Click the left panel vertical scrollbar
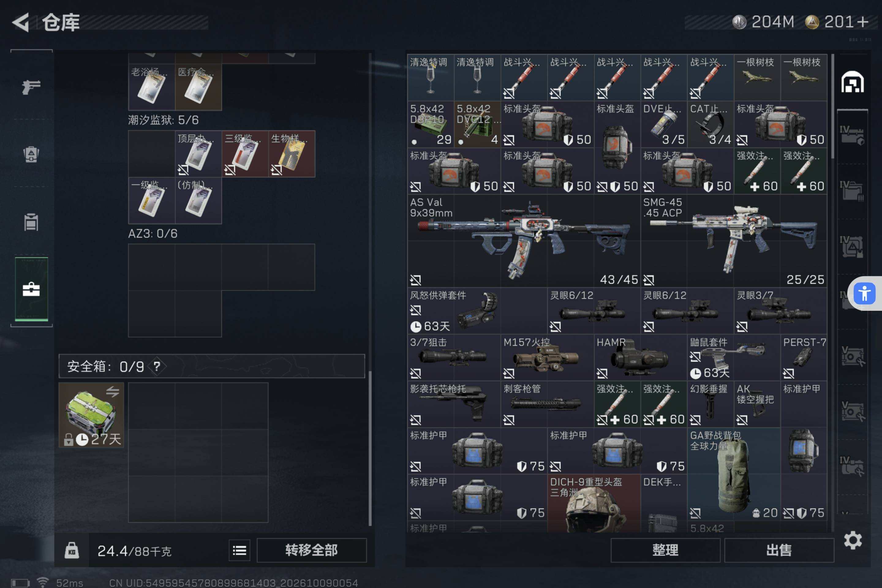Image resolution: width=882 pixels, height=588 pixels. (370, 448)
